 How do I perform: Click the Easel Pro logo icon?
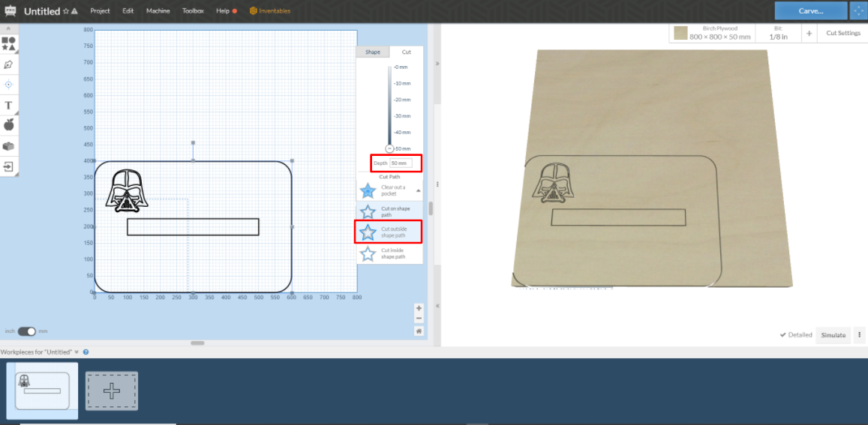[10, 10]
